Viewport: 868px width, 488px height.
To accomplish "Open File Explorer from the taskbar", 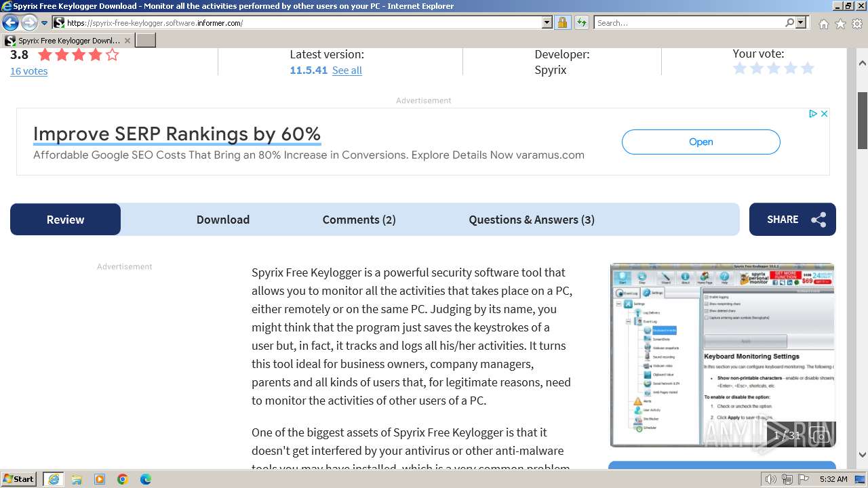I will (x=77, y=479).
